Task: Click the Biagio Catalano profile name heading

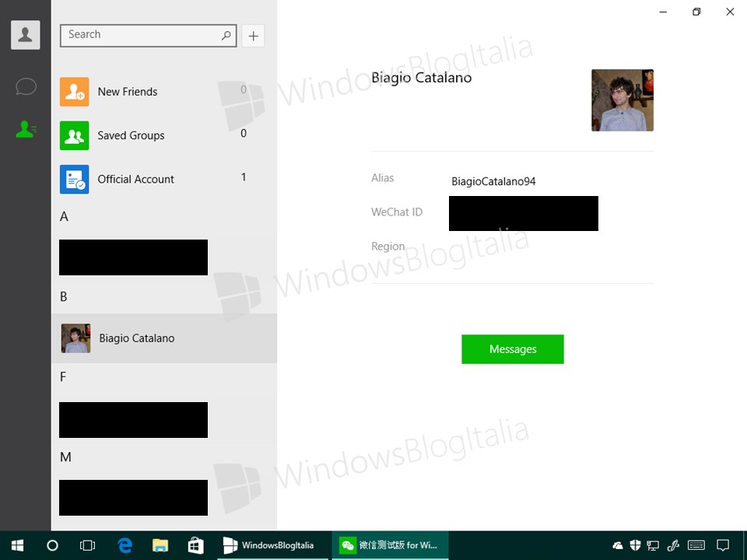Action: [421, 78]
